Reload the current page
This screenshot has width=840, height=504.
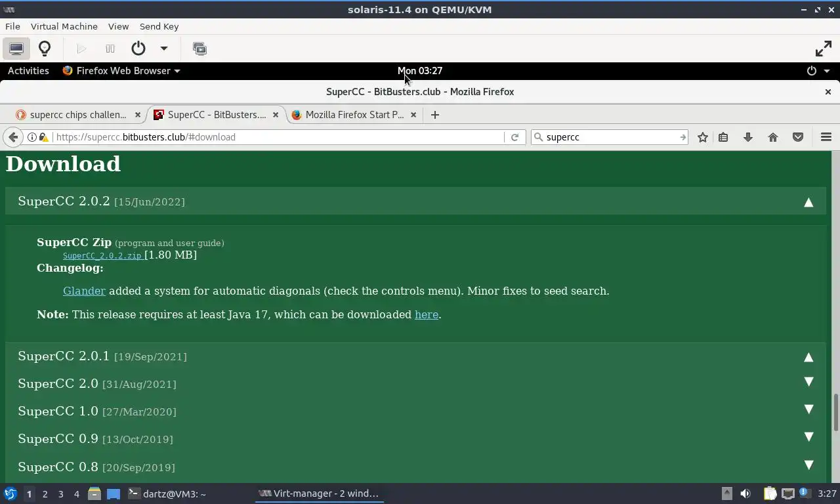(x=514, y=137)
